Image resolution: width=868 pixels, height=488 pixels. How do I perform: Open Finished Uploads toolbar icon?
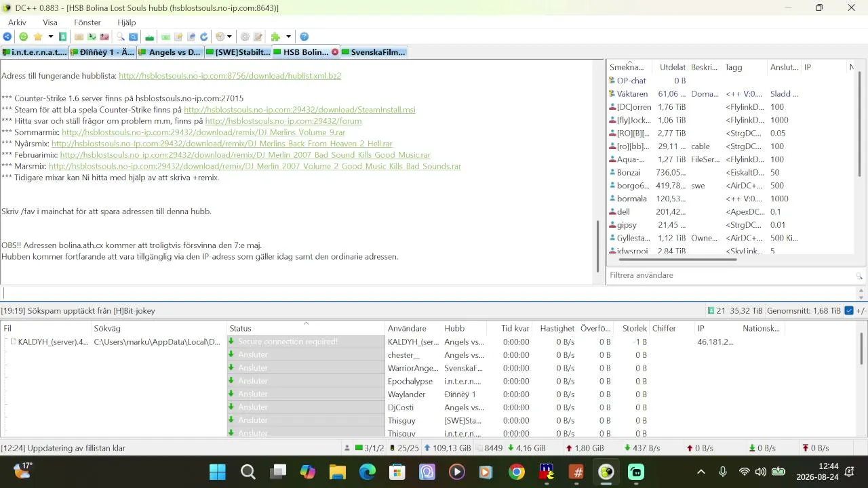pyautogui.click(x=104, y=37)
